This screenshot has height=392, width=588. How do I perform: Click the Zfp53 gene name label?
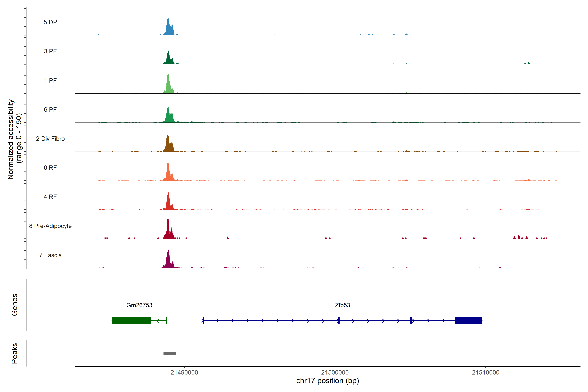point(343,305)
